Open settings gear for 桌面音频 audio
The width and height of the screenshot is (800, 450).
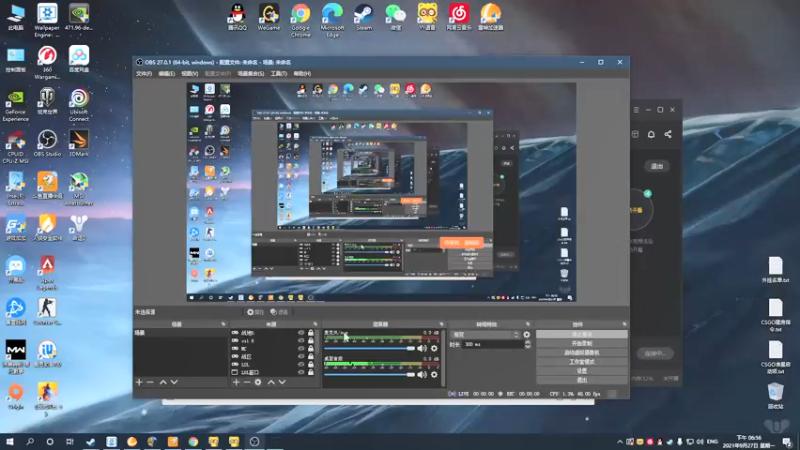pos(434,374)
